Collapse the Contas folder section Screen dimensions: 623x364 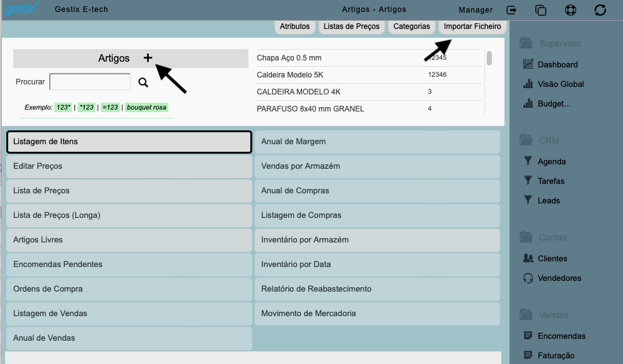click(543, 237)
